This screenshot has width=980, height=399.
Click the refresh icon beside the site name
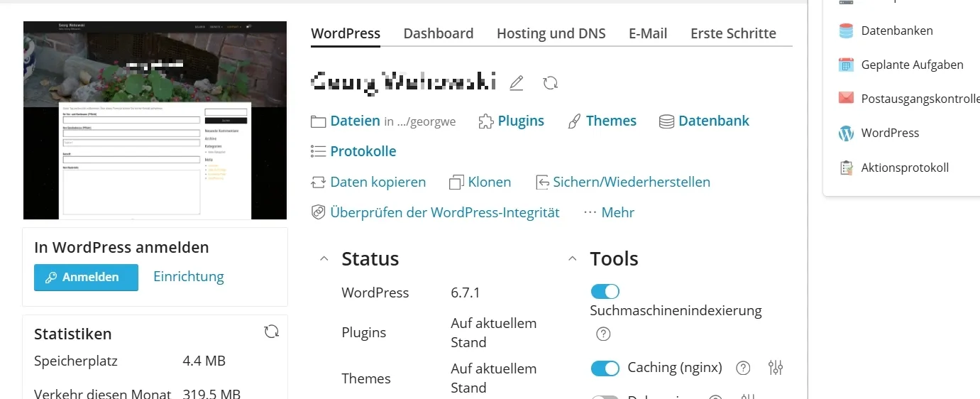click(550, 83)
